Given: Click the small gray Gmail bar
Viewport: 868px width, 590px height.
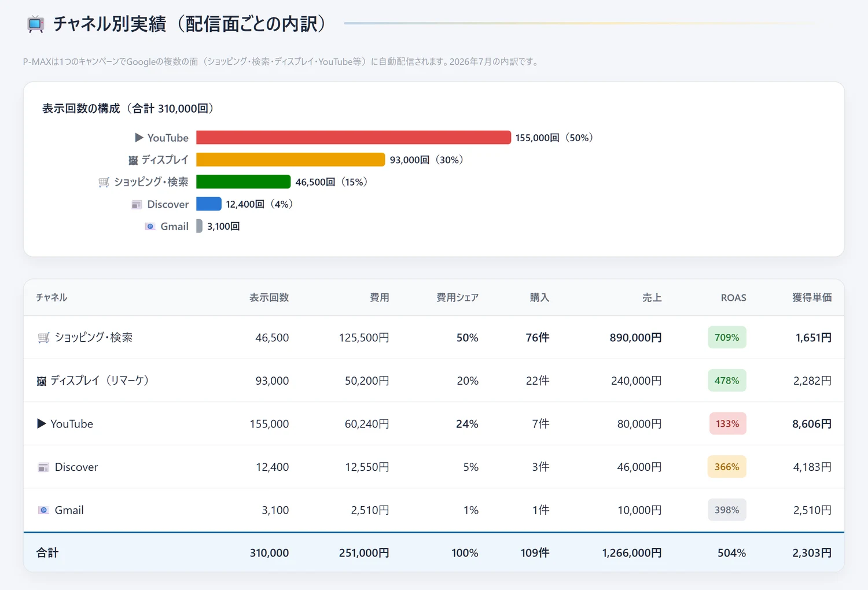Looking at the screenshot, I should click(x=199, y=226).
